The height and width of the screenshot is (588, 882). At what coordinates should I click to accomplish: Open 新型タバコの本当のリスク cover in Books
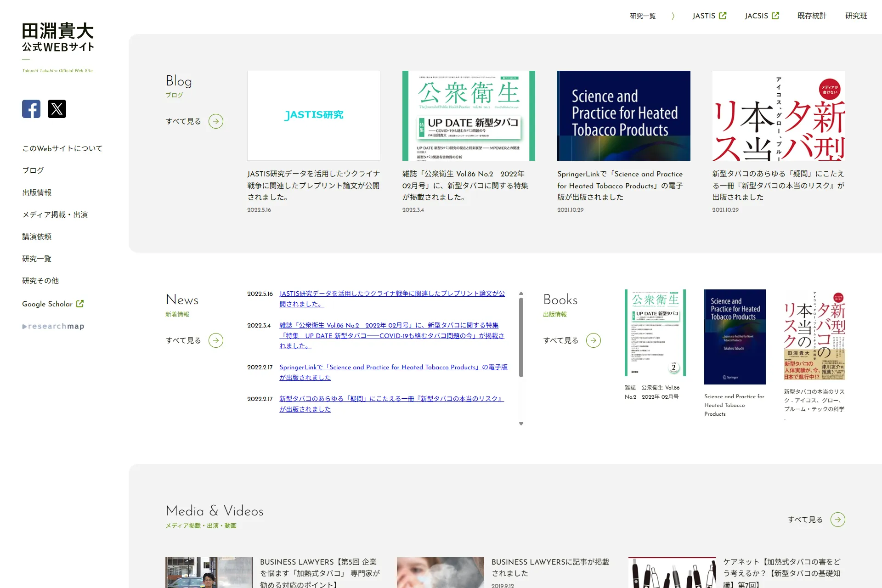[x=814, y=334]
